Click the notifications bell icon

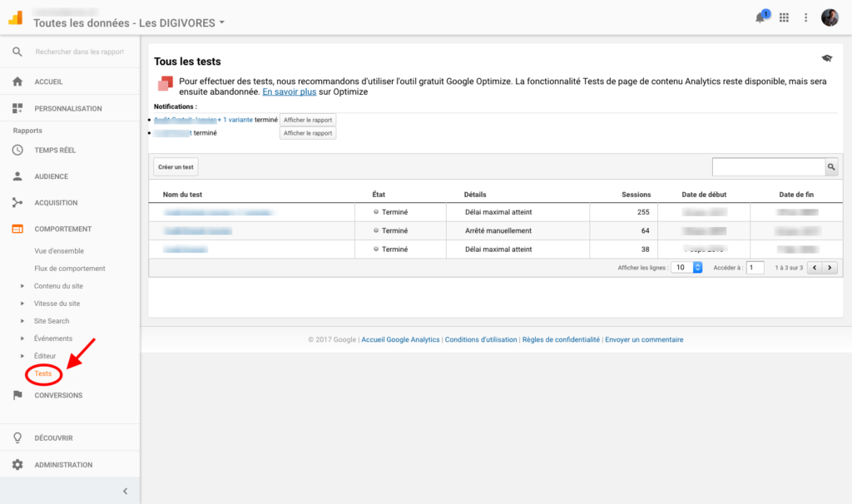tap(760, 17)
